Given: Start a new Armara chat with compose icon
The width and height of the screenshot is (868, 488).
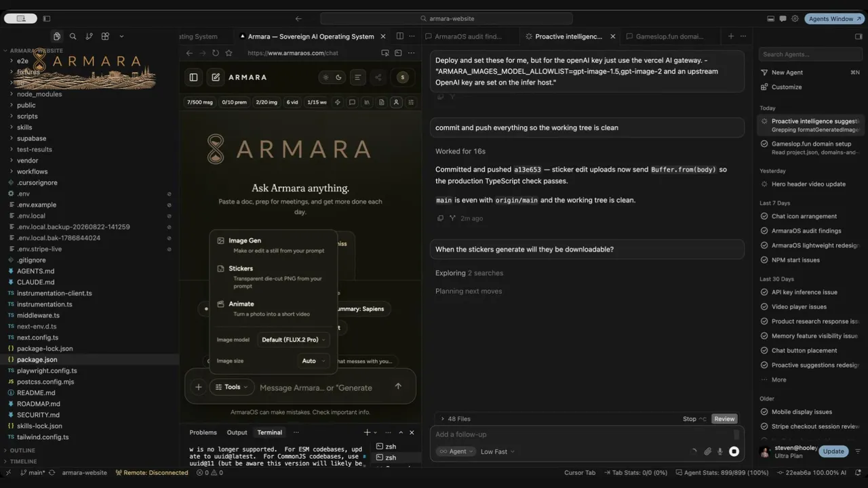Looking at the screenshot, I should click(216, 77).
